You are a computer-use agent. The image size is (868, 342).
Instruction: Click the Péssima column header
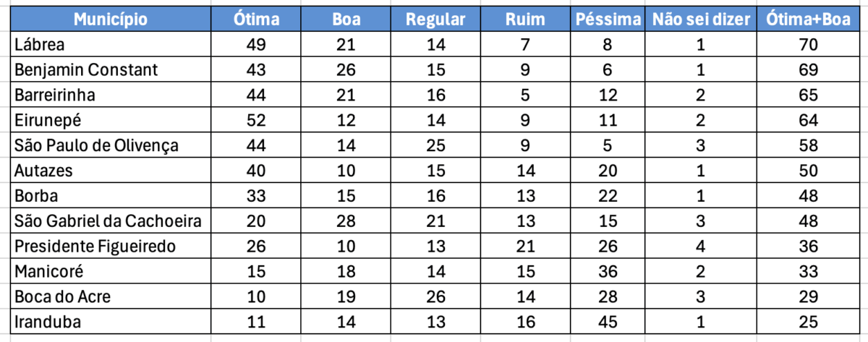point(608,20)
